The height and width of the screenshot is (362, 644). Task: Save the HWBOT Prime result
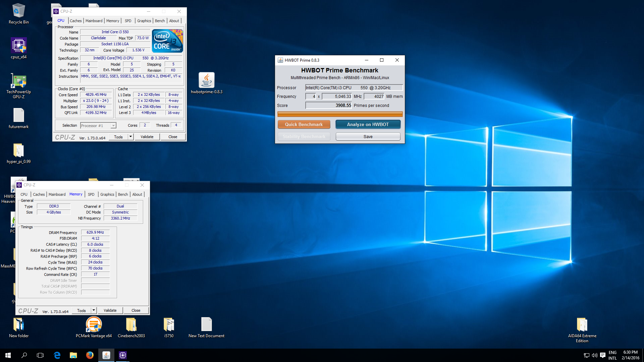coord(368,136)
